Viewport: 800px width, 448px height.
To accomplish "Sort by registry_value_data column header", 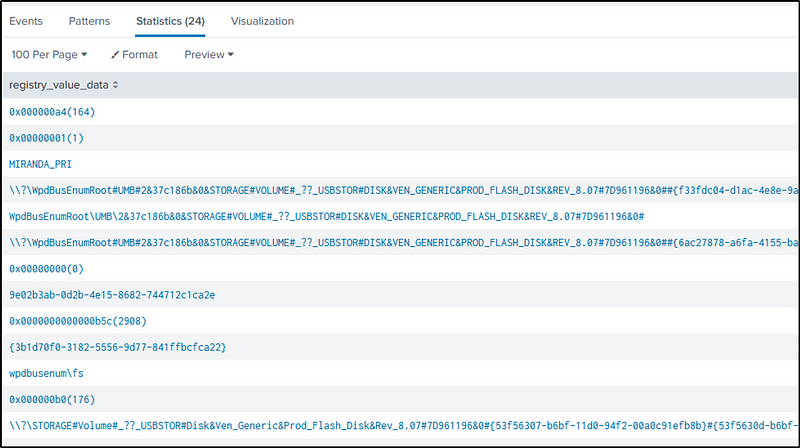I will click(x=63, y=85).
